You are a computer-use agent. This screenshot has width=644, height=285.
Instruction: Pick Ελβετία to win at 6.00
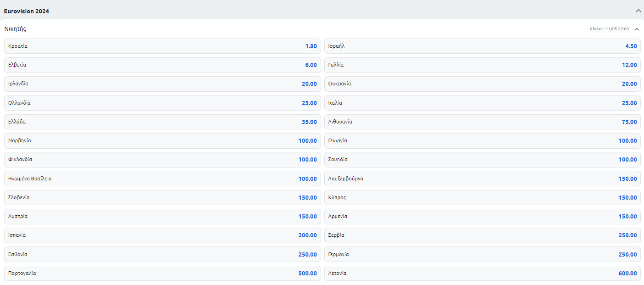pos(162,65)
